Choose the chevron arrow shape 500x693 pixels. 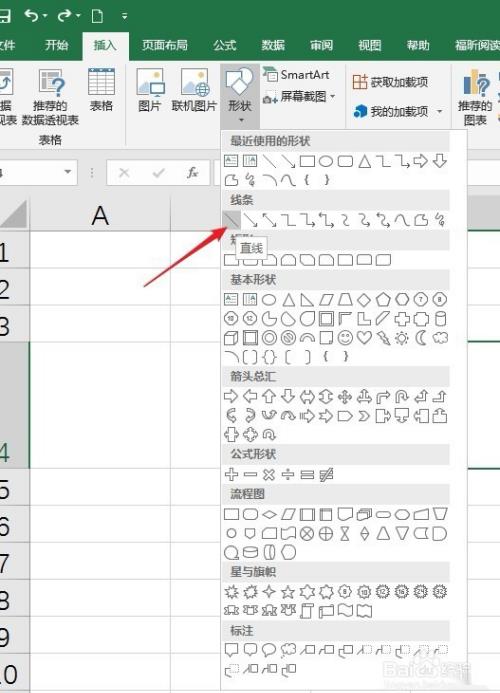364,416
